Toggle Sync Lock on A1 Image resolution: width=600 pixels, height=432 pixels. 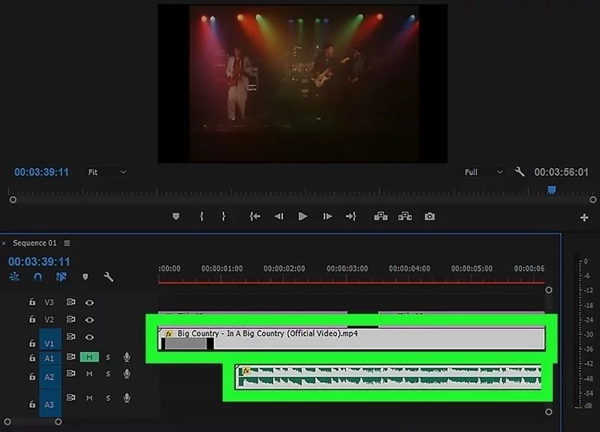tap(71, 357)
